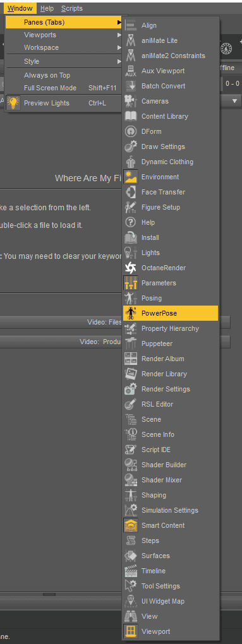Click the Render Library icon
The image size is (242, 644).
[131, 374]
